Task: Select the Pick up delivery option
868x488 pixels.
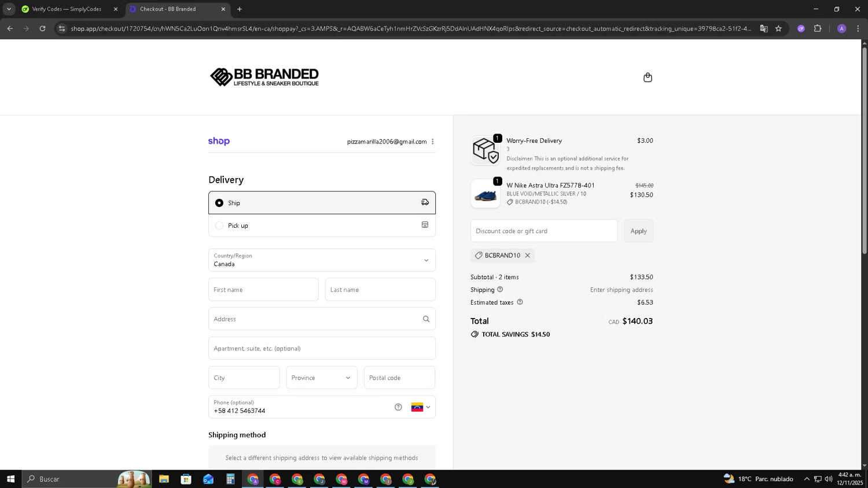Action: 322,225
